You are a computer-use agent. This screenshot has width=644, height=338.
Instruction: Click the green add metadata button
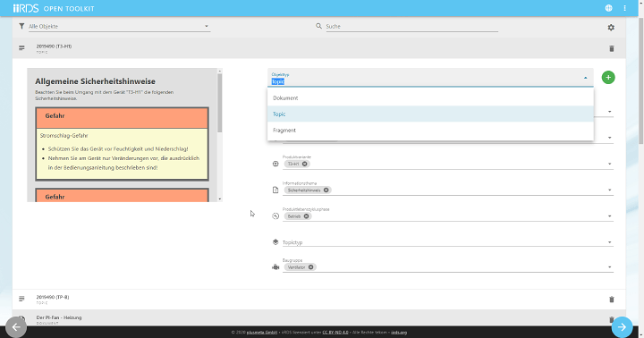(x=608, y=77)
